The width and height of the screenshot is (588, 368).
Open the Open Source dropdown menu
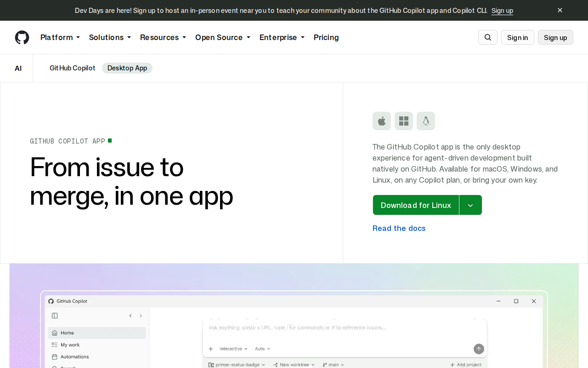(223, 37)
